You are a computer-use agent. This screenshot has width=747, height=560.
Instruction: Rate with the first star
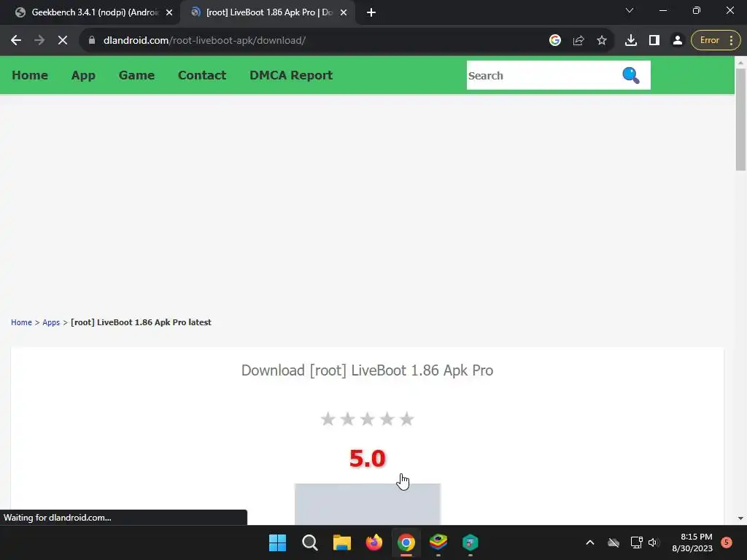click(x=328, y=419)
